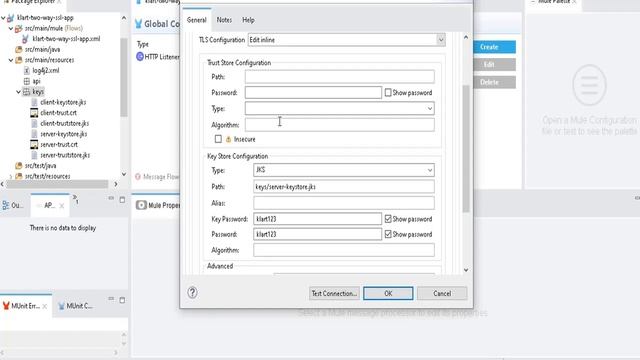The height and width of the screenshot is (360, 640).
Task: Click the Outline view icon
Action: click(x=6, y=205)
